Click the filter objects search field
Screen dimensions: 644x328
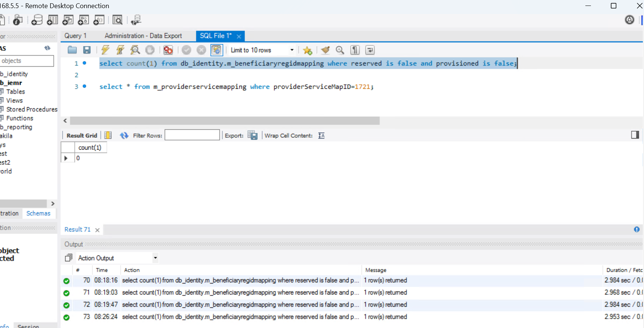tap(27, 61)
